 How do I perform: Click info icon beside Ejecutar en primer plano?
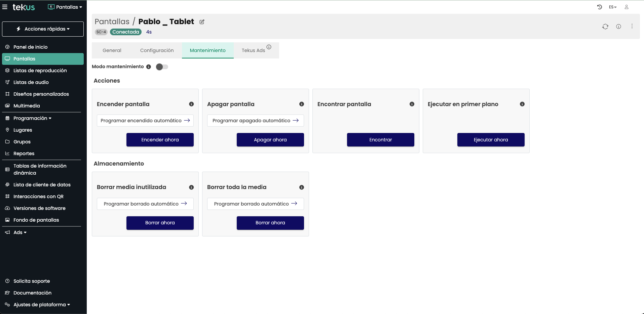522,104
